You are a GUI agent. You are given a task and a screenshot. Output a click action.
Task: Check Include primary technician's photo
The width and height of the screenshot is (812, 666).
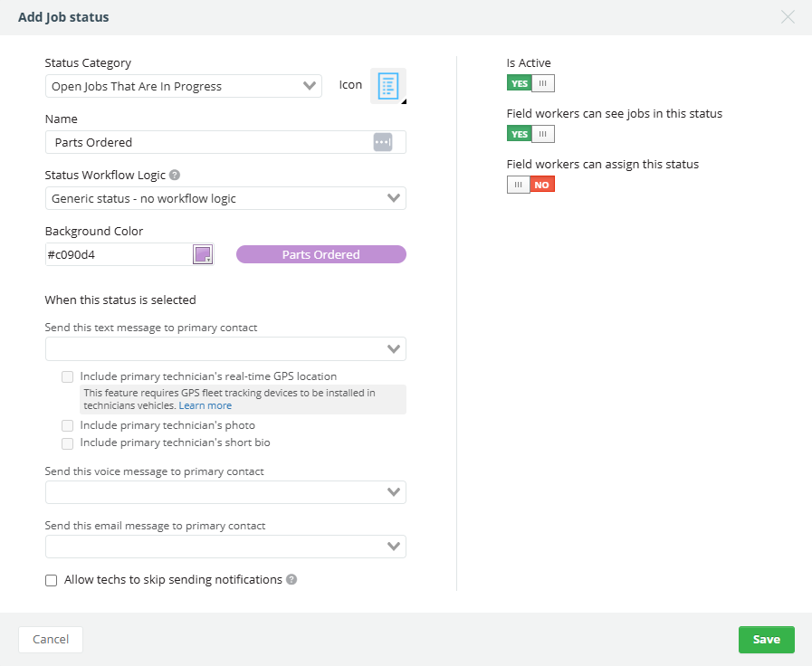[x=67, y=425]
